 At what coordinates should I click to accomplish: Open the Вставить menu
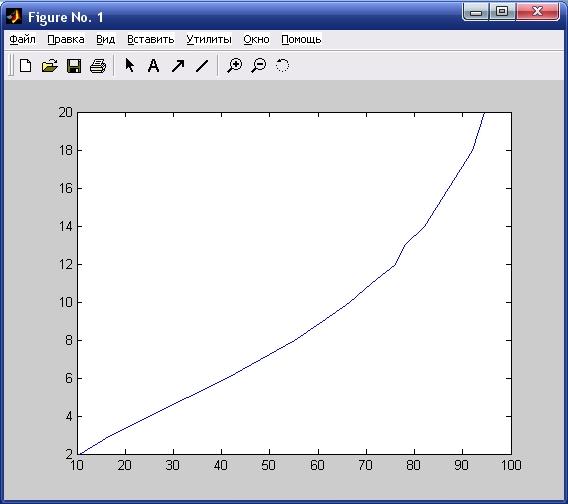(151, 39)
